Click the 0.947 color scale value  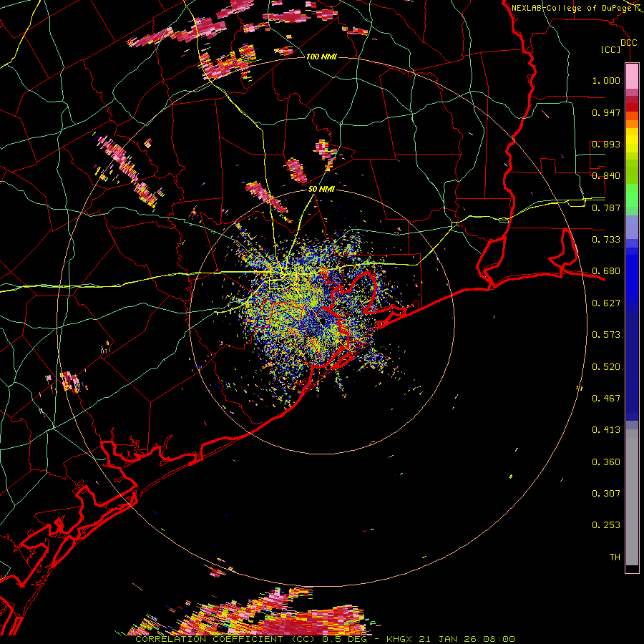click(606, 112)
